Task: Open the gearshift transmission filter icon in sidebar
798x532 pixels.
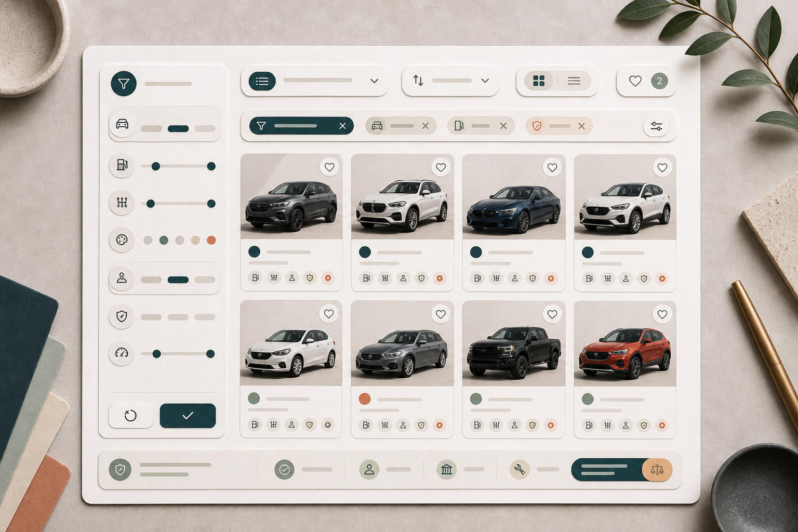Action: (122, 203)
